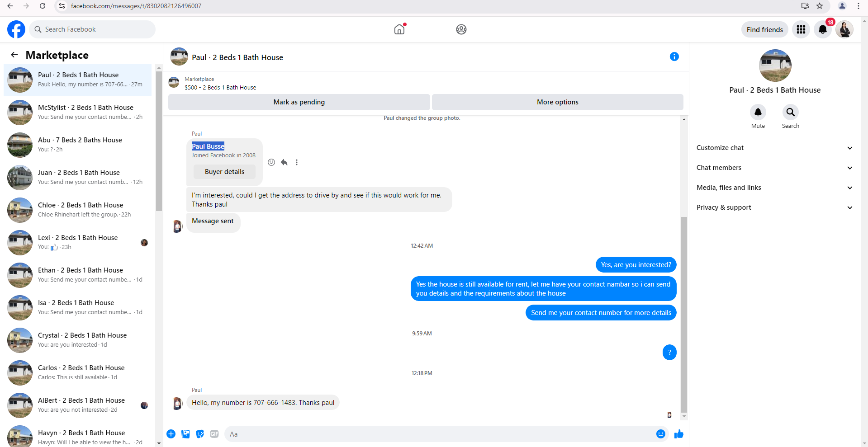This screenshot has height=447, width=868.
Task: Open Abu · 7 Beds 2 Baths House chat
Action: tap(78, 145)
